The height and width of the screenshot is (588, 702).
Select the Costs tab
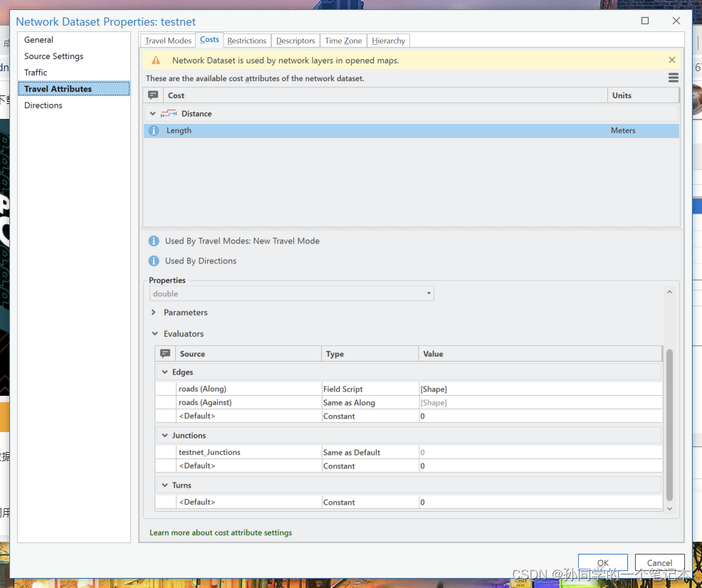209,40
